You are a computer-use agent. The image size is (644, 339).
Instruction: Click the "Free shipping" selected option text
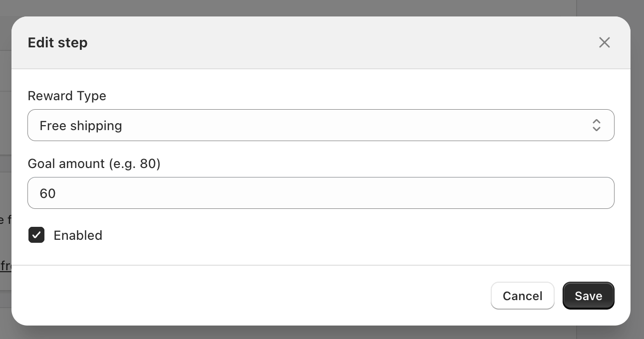click(81, 126)
